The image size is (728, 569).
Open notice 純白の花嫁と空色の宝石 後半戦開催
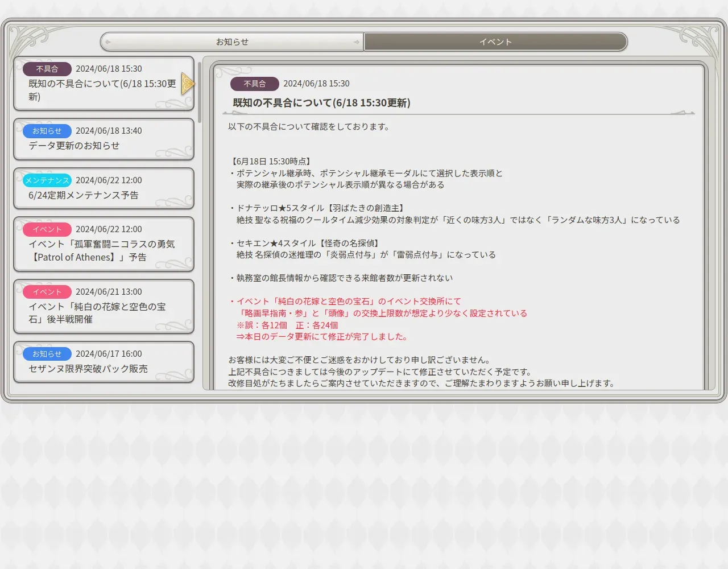point(104,306)
